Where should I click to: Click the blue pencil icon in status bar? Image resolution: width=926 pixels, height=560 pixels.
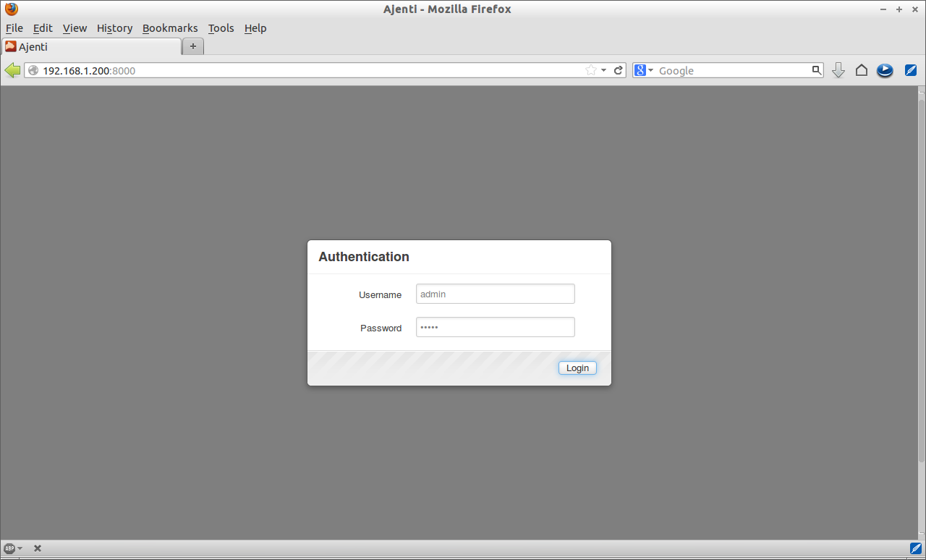915,548
